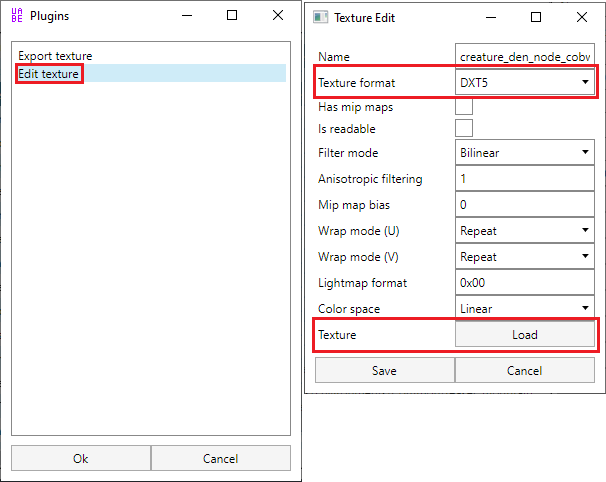The height and width of the screenshot is (482, 606).
Task: Click Ok in the Plugins dialog
Action: 81,458
